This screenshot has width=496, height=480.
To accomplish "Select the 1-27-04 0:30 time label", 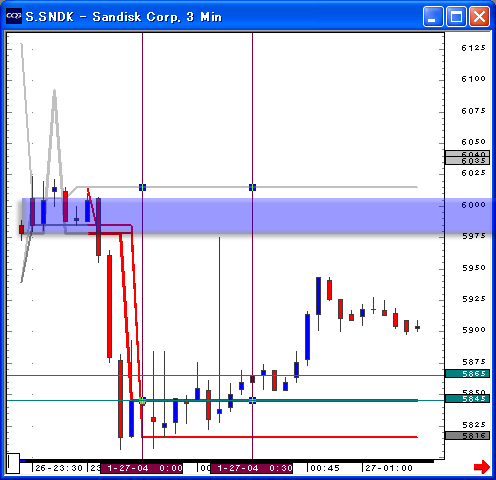I will [251, 468].
